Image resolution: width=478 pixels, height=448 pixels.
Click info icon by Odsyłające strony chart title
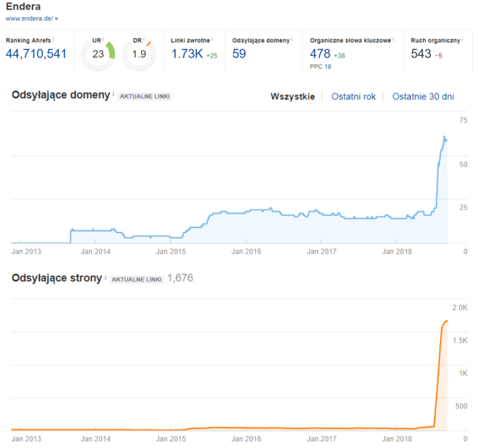click(105, 277)
